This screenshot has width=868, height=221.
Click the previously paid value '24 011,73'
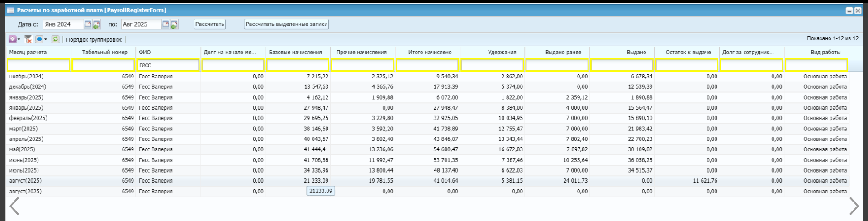(x=575, y=181)
